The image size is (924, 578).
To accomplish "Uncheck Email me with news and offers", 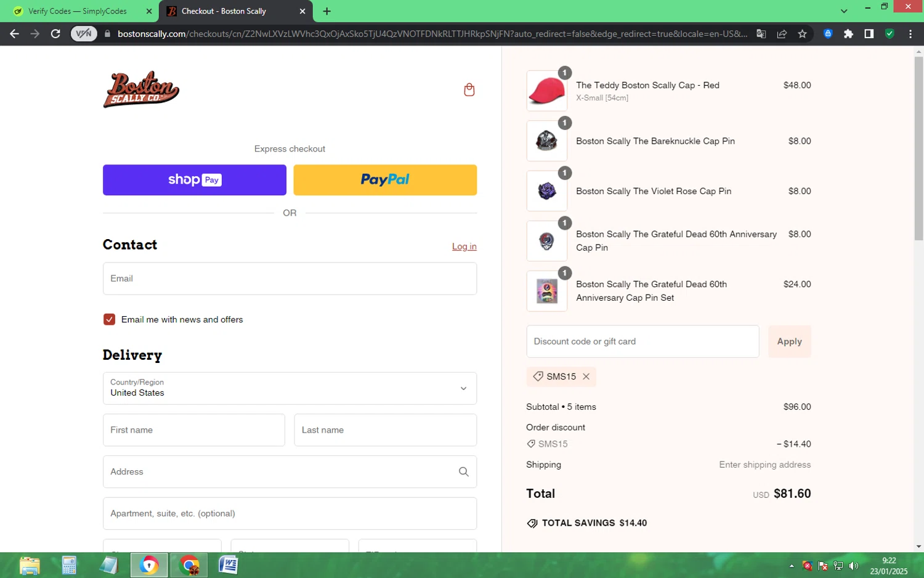I will pyautogui.click(x=109, y=319).
